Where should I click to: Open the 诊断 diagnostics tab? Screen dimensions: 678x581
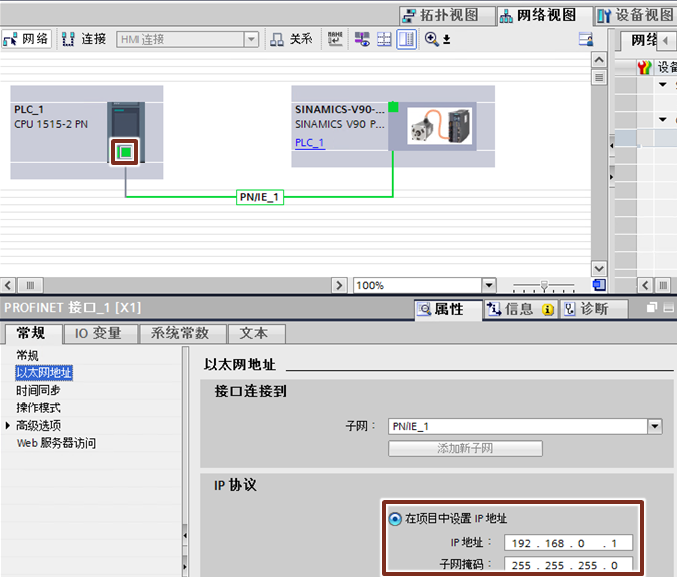click(593, 309)
